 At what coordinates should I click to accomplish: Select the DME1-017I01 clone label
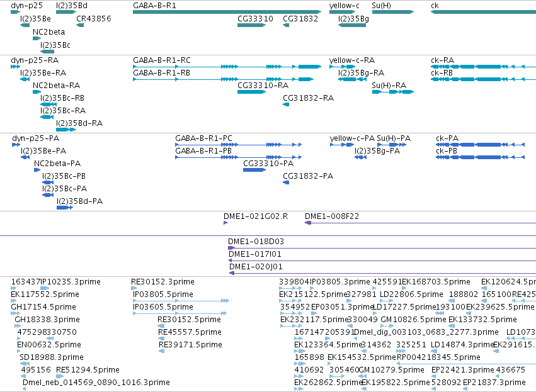coord(255,254)
